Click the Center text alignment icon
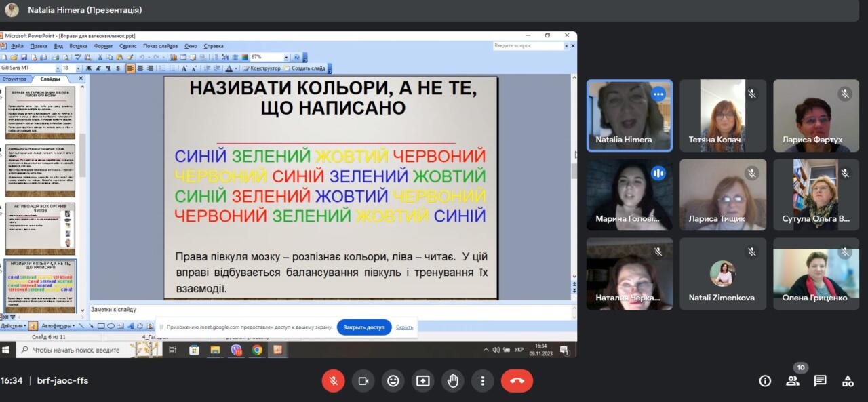This screenshot has width=868, height=402. click(x=140, y=68)
